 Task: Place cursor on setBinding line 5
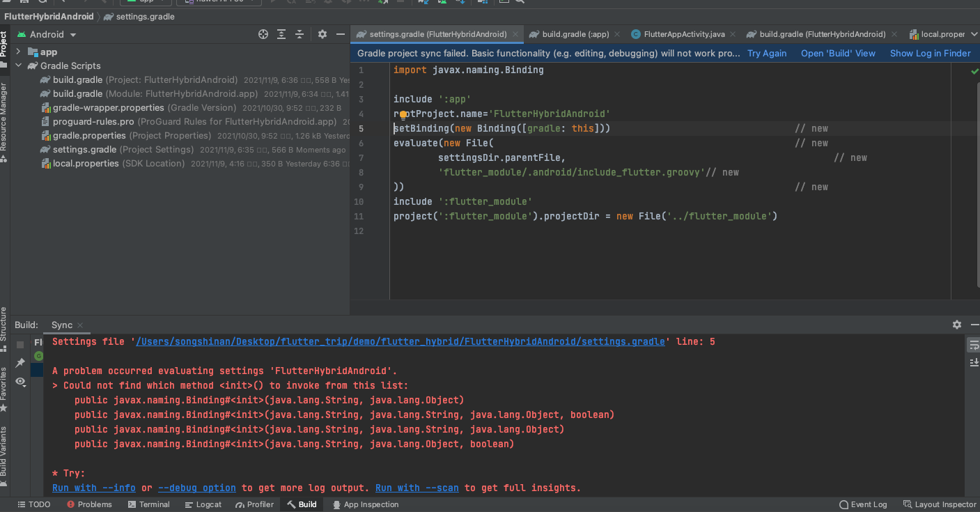click(x=501, y=129)
